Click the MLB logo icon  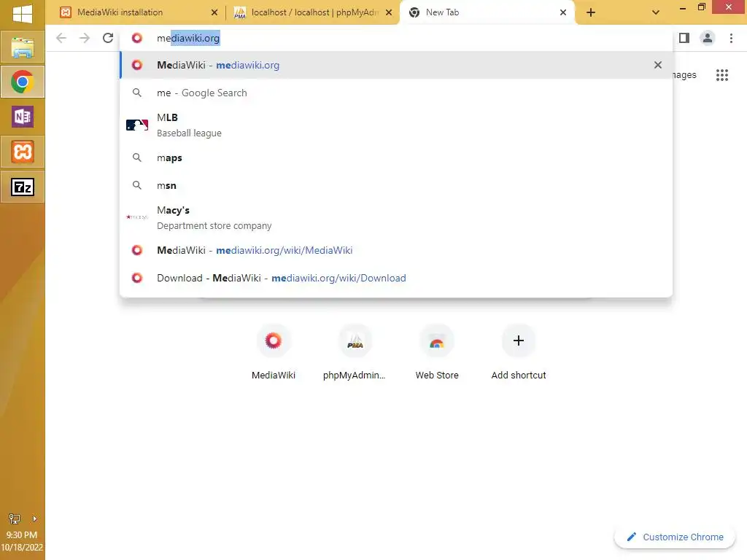pyautogui.click(x=136, y=125)
